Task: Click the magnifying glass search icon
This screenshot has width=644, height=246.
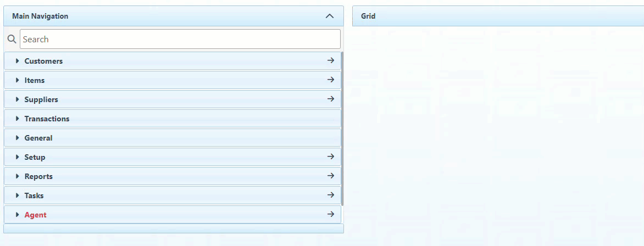Action: [x=12, y=39]
